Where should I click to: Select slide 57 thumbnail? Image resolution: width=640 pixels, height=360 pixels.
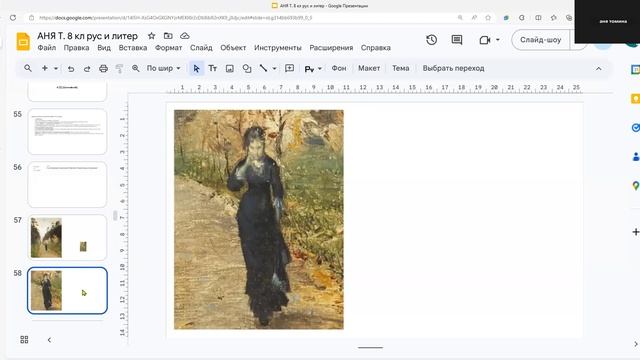67,238
